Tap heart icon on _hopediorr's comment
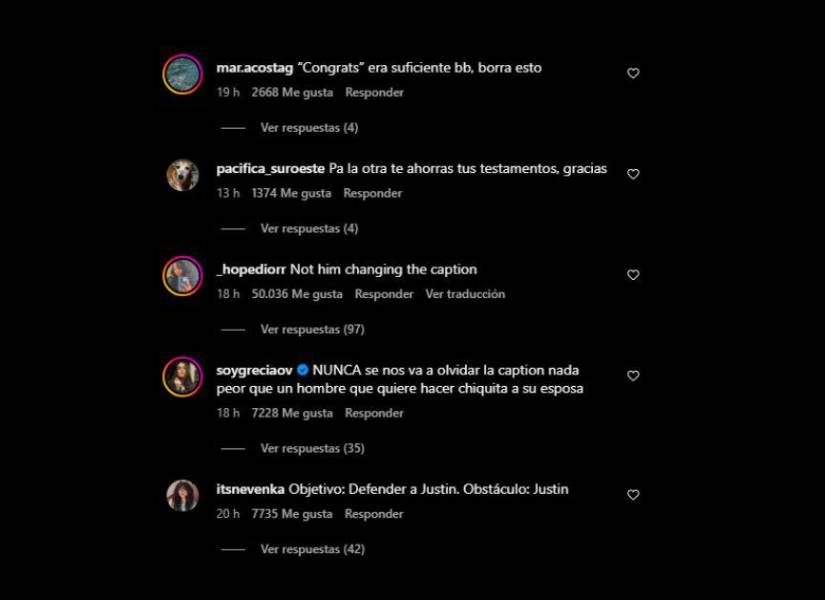Screen dimensions: 825x600 (633, 275)
